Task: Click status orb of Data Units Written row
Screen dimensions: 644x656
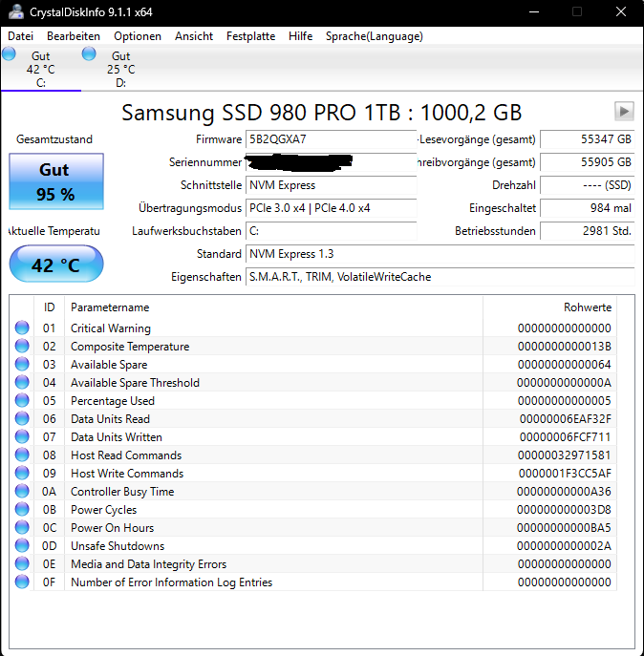Action: click(22, 436)
